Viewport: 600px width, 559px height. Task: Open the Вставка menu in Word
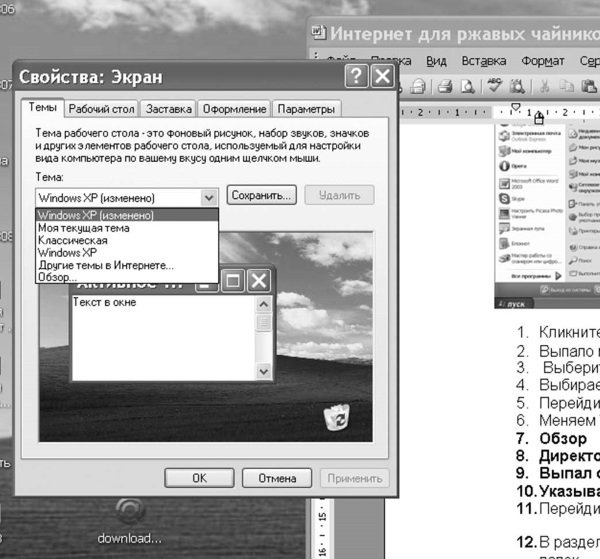[x=484, y=61]
